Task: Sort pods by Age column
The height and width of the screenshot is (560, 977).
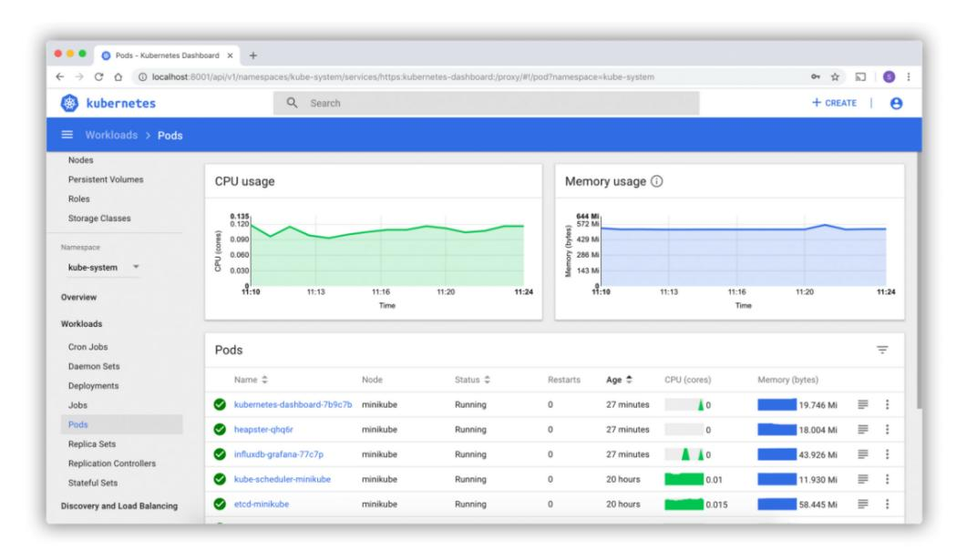Action: click(620, 380)
